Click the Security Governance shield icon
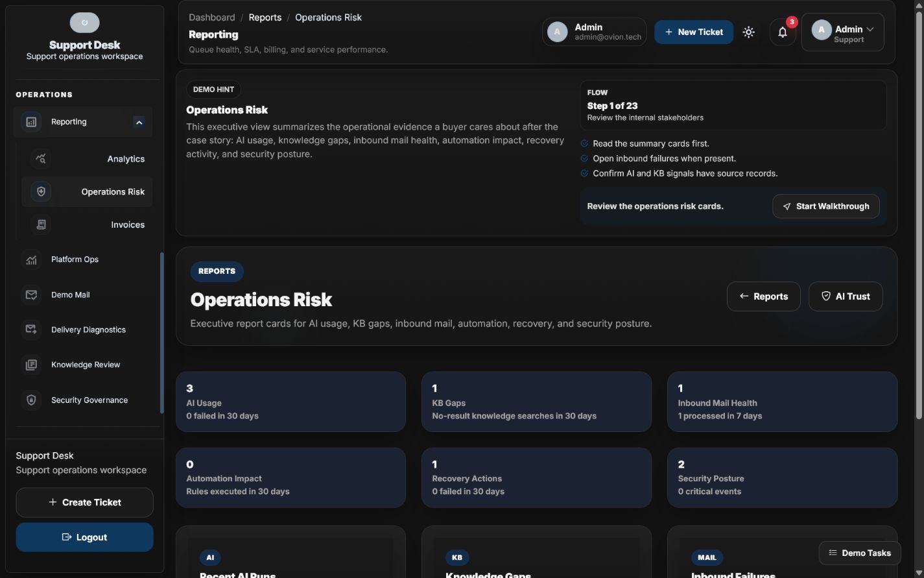 pos(31,400)
